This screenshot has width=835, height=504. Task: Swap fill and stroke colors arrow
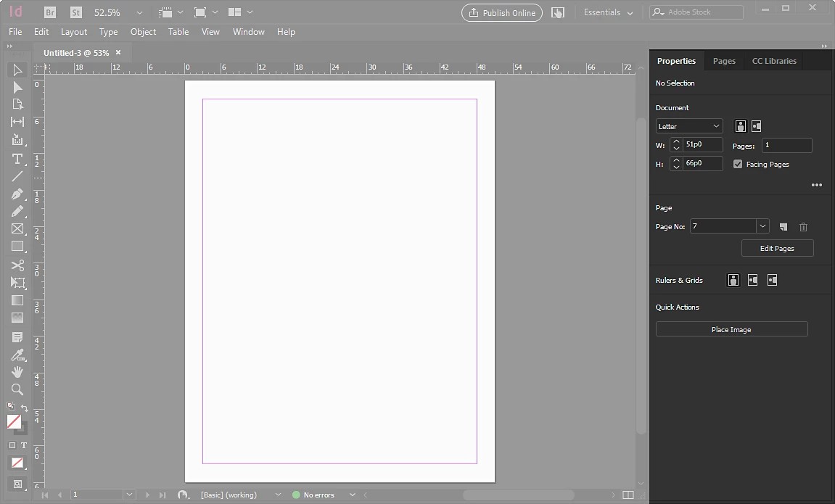pos(24,407)
